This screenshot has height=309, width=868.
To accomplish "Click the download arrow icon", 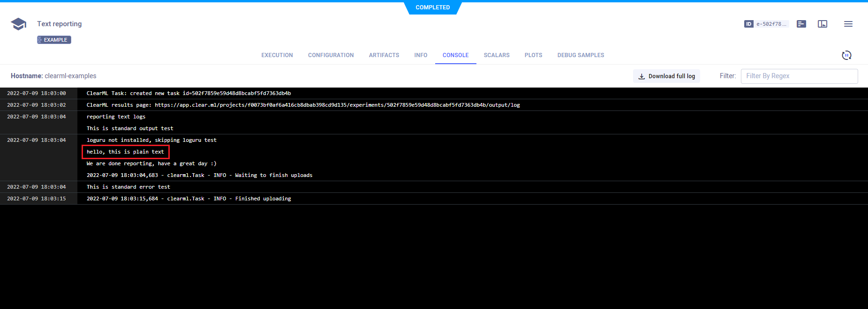I will point(642,76).
